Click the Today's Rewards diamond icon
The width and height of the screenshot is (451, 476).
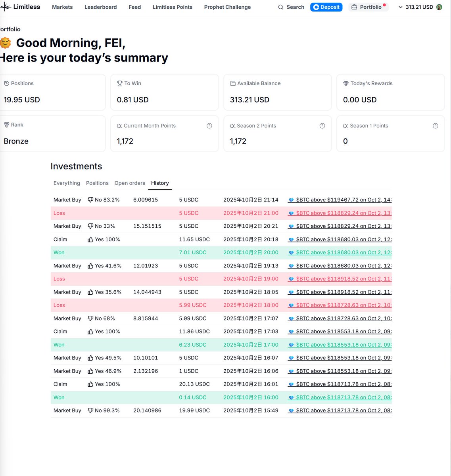pos(346,83)
